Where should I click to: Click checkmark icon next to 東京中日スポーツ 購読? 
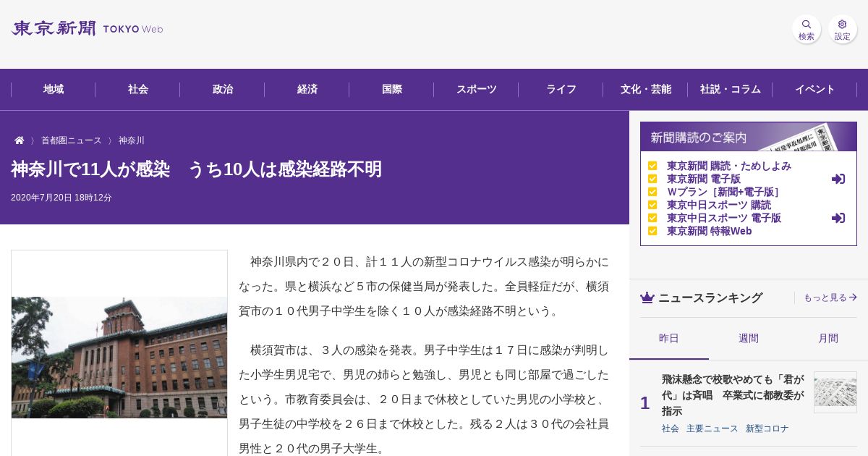tap(652, 205)
